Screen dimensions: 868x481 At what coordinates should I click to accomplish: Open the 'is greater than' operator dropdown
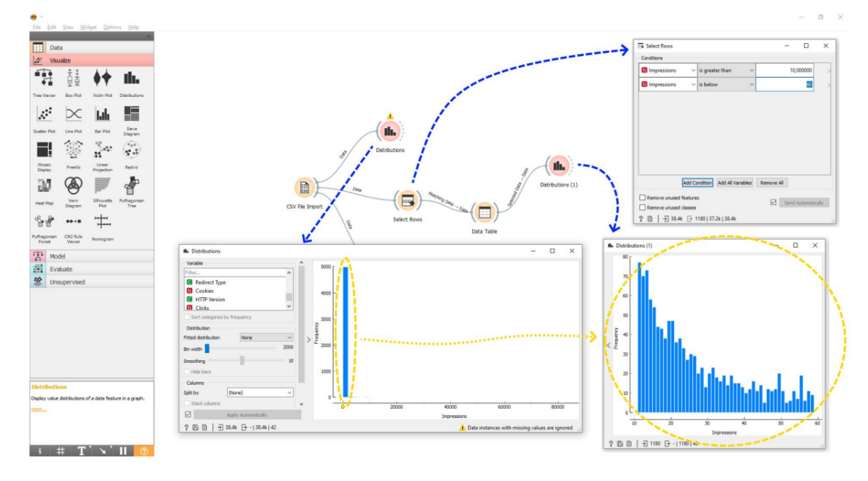coord(726,70)
